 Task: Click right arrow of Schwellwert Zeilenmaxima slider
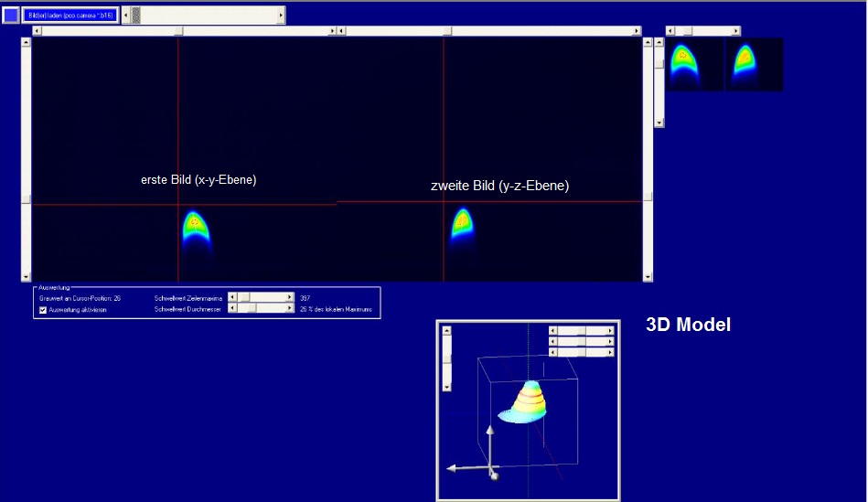click(290, 297)
